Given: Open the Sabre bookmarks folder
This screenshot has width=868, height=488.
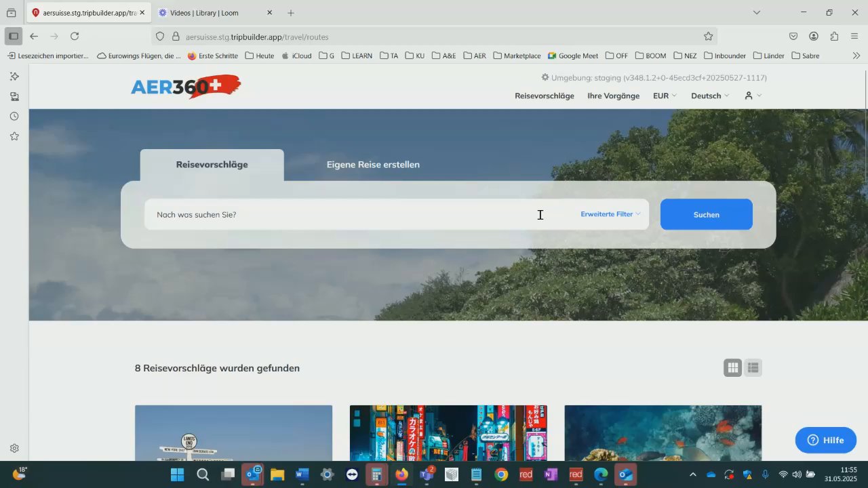Looking at the screenshot, I should click(x=806, y=56).
